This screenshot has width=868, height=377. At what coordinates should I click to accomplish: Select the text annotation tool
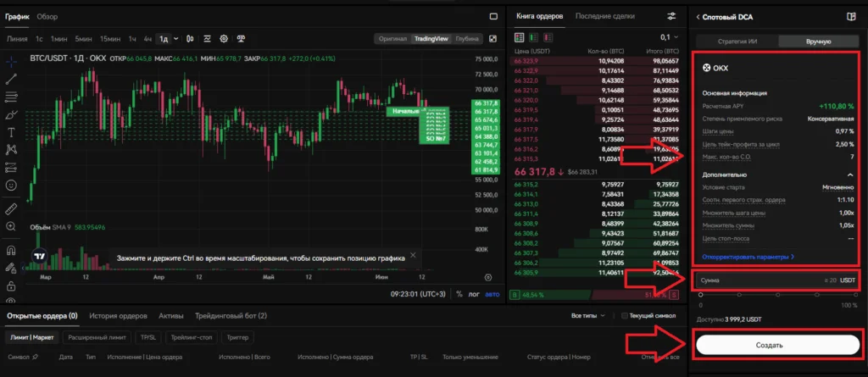[11, 132]
